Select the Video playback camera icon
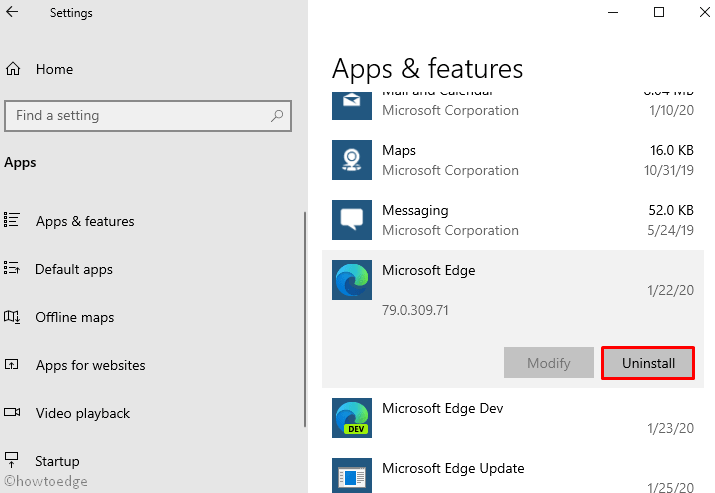This screenshot has height=493, width=715. coord(12,412)
